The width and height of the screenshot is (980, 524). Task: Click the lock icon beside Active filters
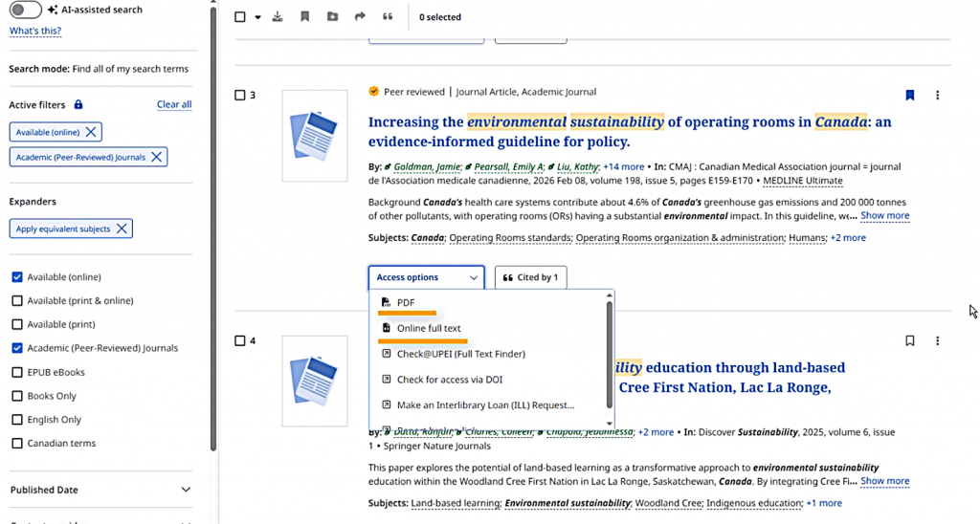tap(78, 104)
